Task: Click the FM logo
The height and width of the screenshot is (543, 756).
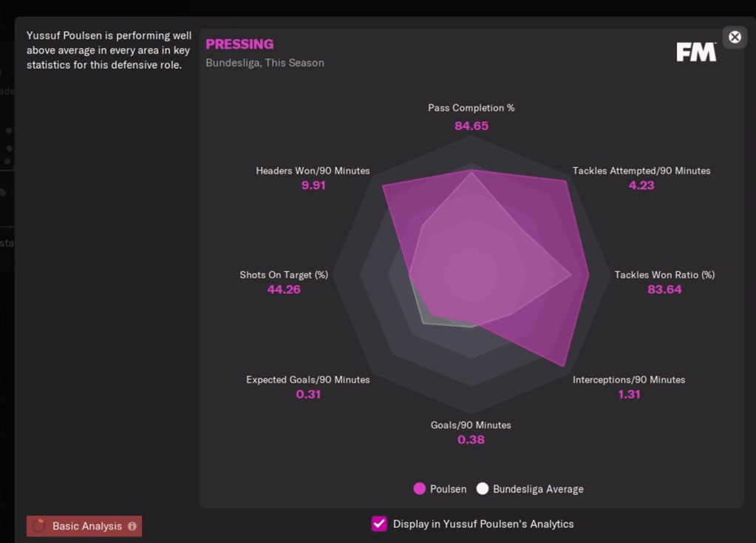Action: (x=696, y=52)
